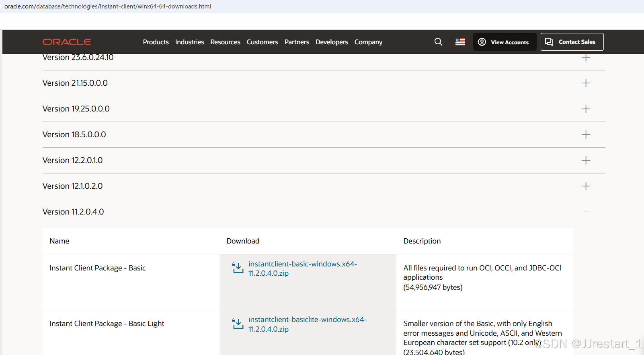The height and width of the screenshot is (355, 644).
Task: Click download icon beside basic zip
Action: pos(238,268)
